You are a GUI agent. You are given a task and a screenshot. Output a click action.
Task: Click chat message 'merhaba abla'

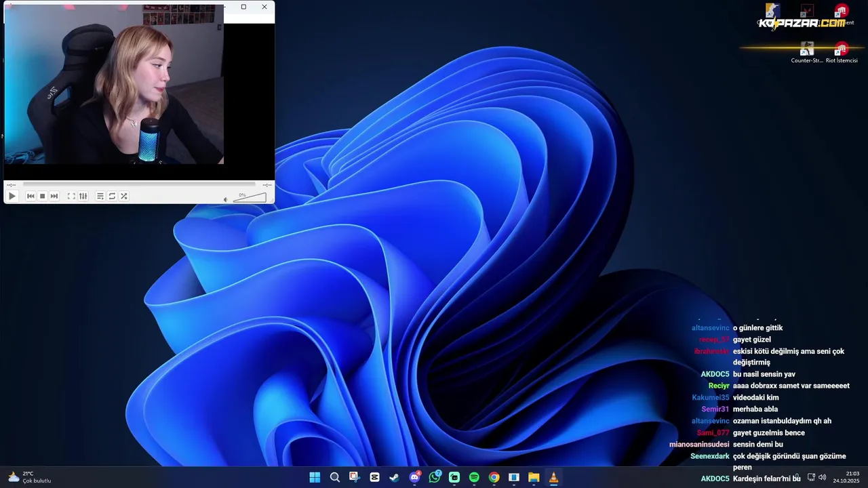pos(755,409)
